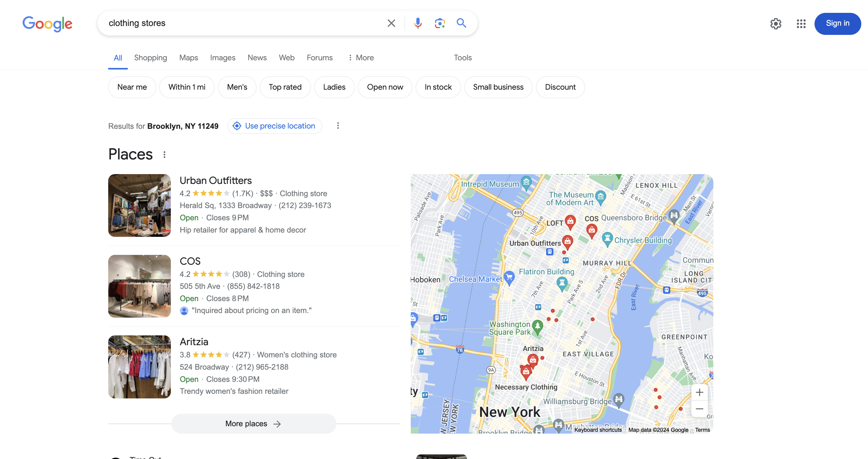Zoom out on the map
Screen dimensions: 868x459
[699, 409]
